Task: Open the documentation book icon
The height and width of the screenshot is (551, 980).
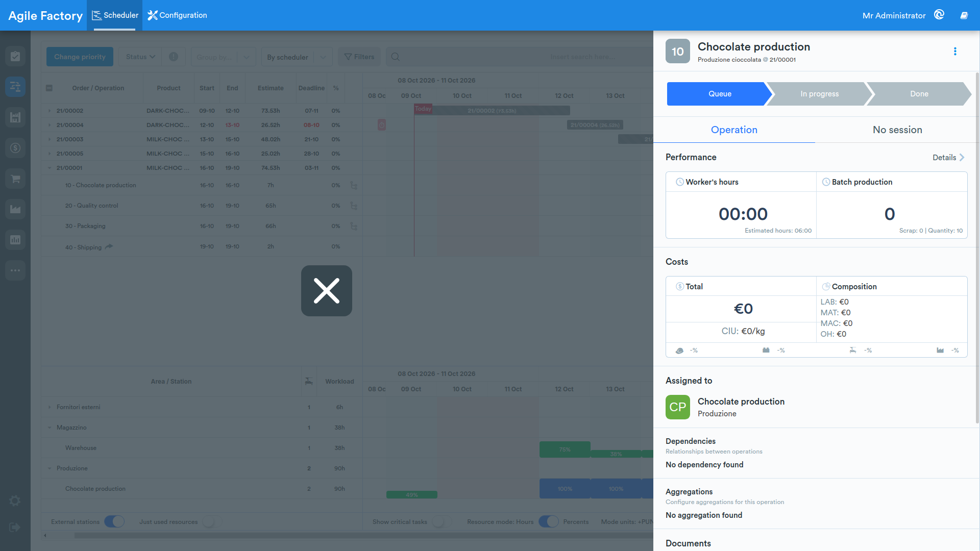Action: 964,15
